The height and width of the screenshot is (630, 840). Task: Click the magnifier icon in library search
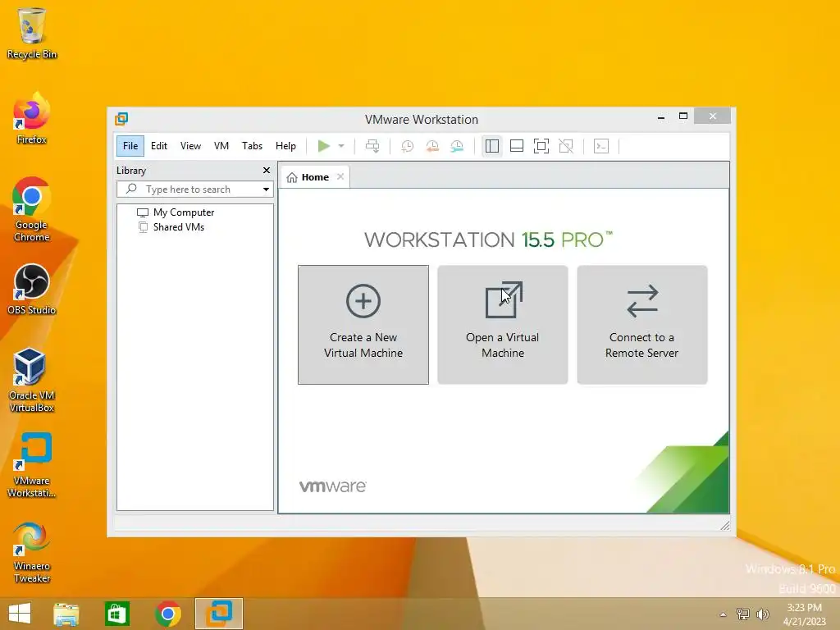131,189
